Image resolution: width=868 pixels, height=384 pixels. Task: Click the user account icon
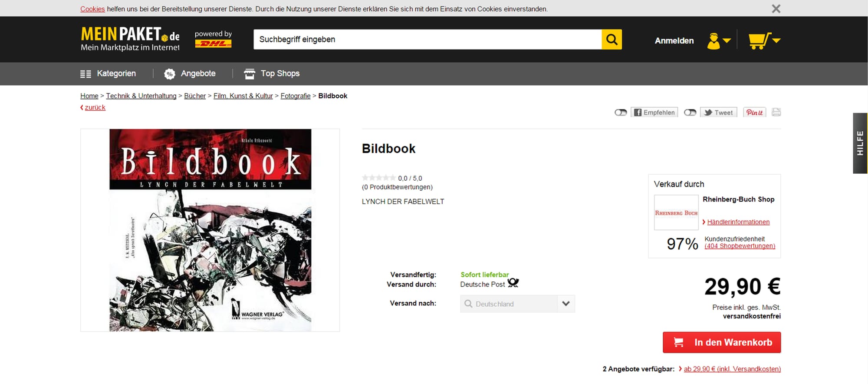pyautogui.click(x=713, y=41)
